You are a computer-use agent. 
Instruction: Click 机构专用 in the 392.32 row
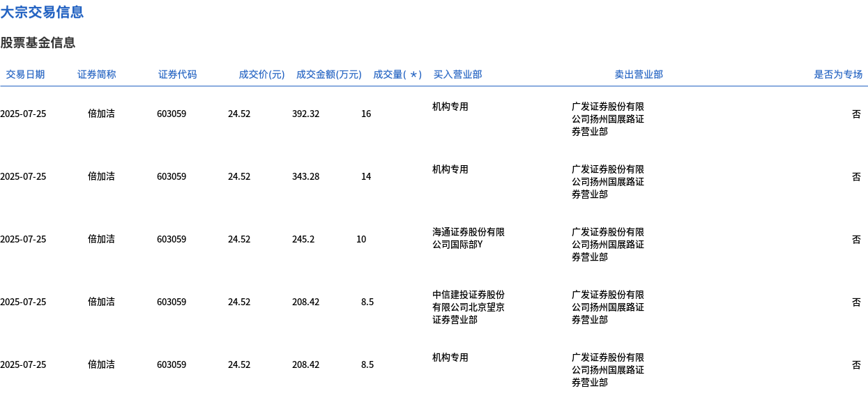(450, 107)
